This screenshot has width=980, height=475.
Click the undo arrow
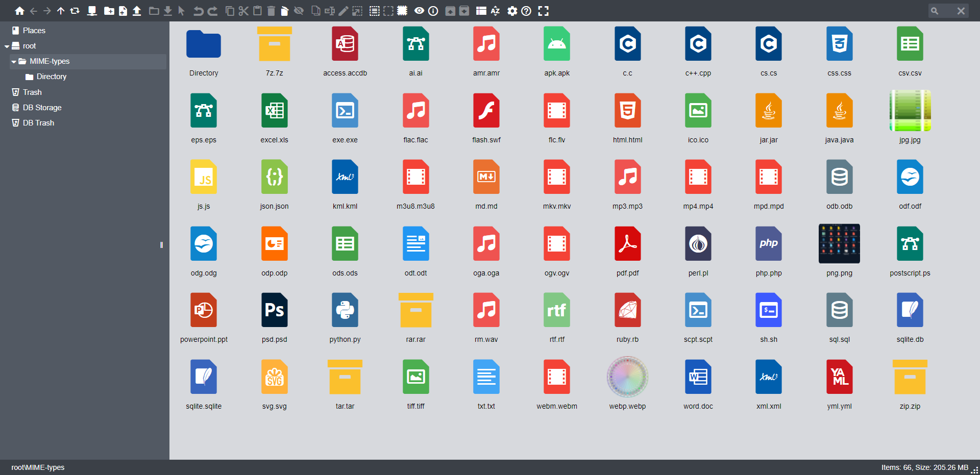[x=199, y=11]
